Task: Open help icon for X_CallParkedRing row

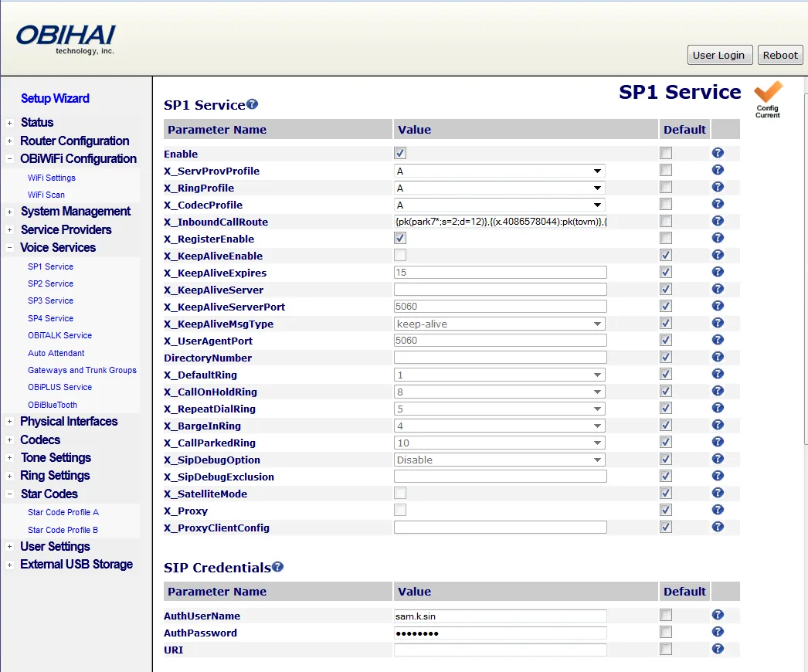Action: pos(718,442)
